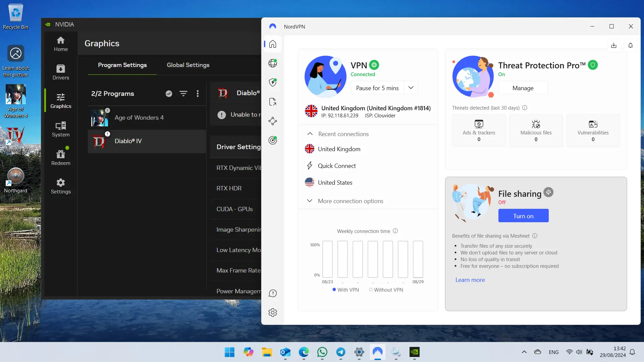Open Drivers in the NVIDIA sidebar

pyautogui.click(x=61, y=73)
